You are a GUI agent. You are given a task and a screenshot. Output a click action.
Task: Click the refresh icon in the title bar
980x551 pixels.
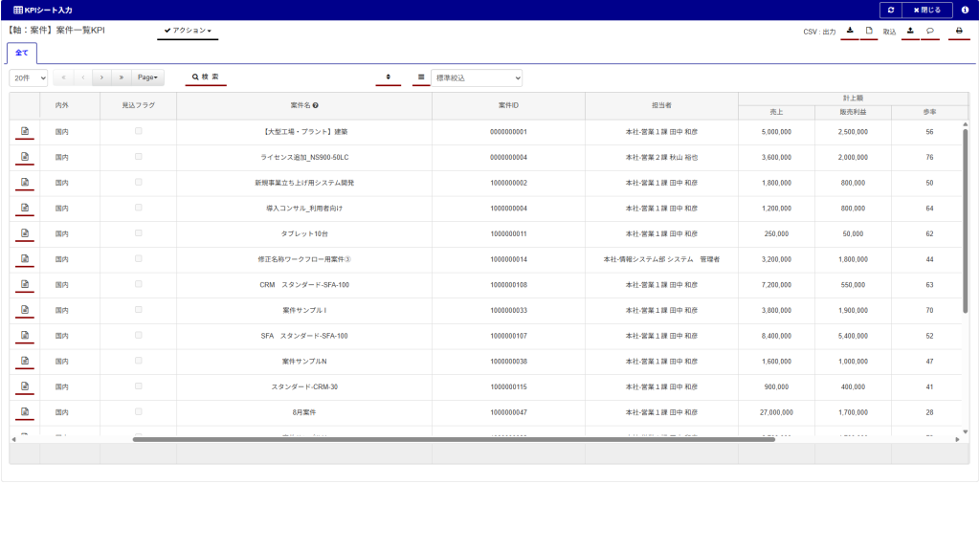[891, 10]
